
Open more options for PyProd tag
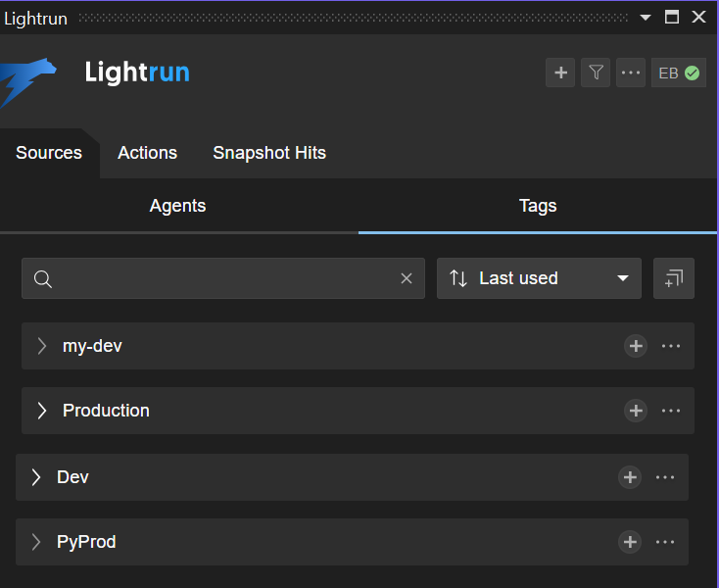pos(665,542)
